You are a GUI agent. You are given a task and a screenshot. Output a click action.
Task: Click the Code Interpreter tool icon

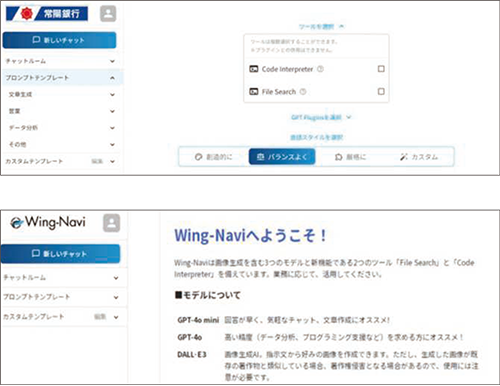(254, 69)
